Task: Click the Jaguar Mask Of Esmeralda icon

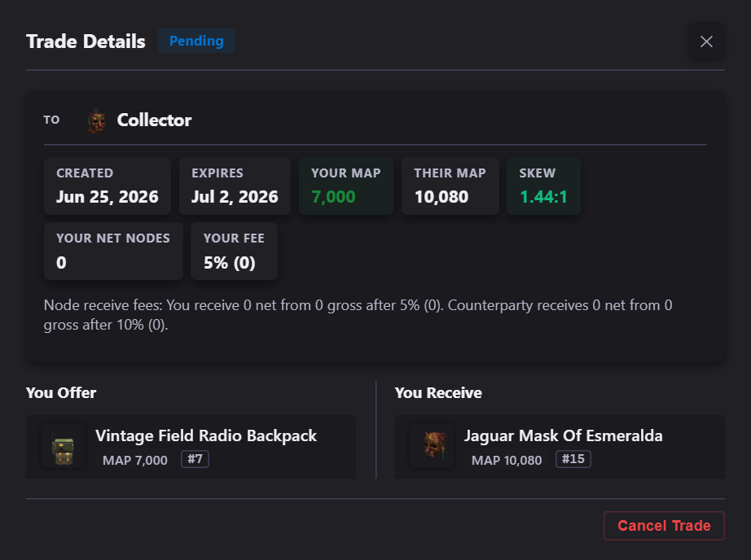Action: [432, 446]
